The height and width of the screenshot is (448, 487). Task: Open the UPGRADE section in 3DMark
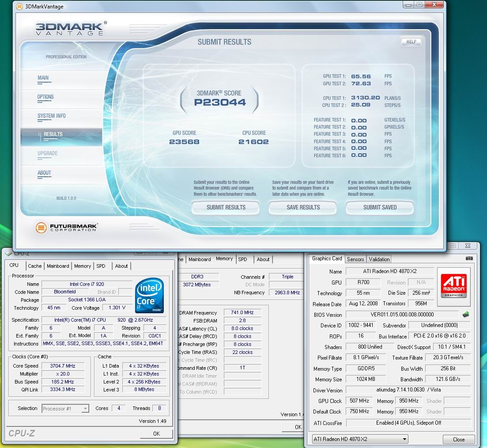(x=48, y=153)
